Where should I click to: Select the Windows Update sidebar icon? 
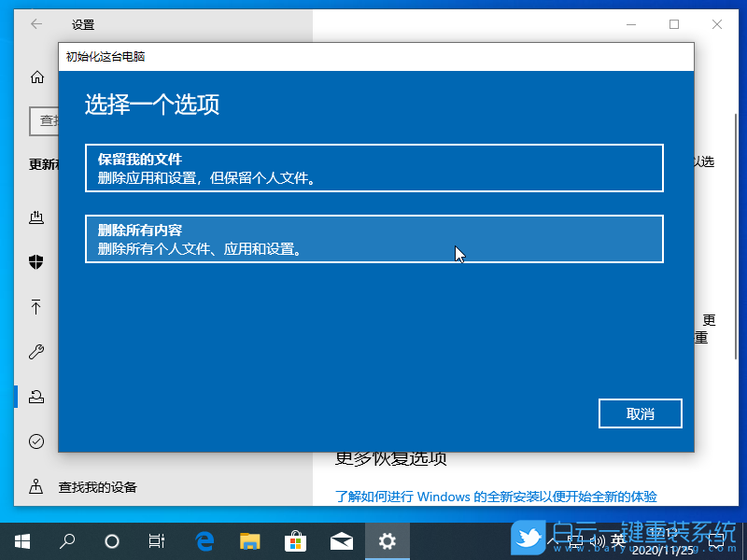coord(36,217)
